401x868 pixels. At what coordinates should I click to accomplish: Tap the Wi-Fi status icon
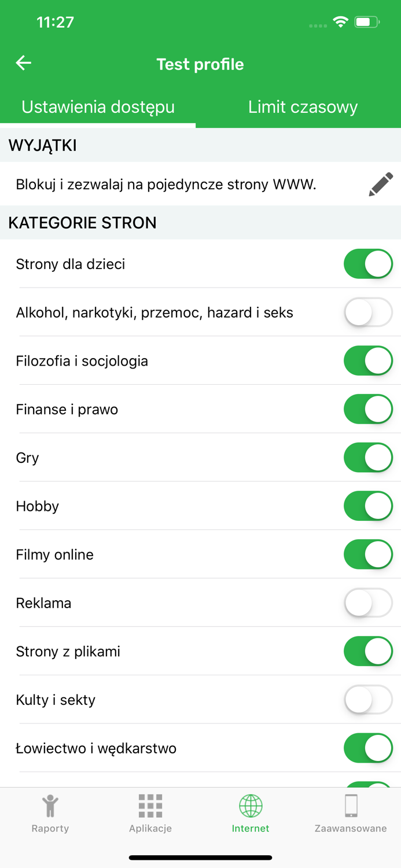(340, 21)
